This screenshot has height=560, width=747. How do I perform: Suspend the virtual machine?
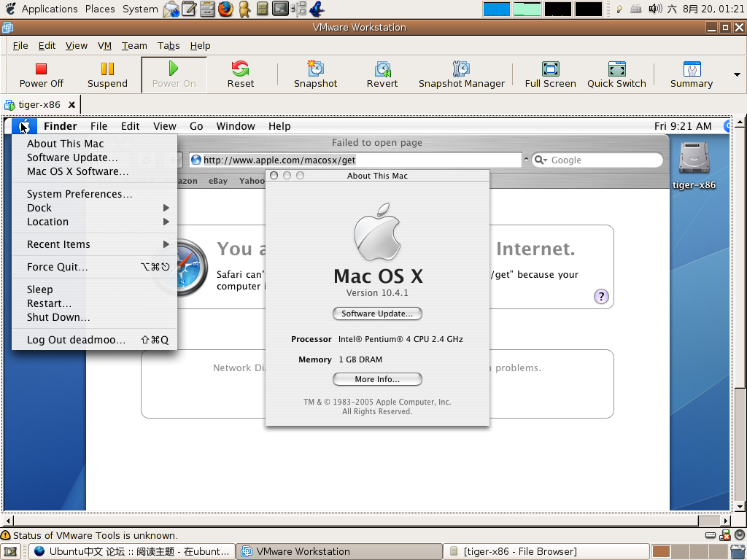coord(107,74)
